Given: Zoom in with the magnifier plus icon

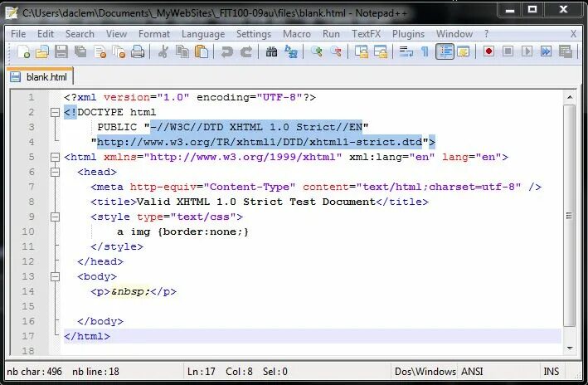Looking at the screenshot, I should tap(317, 51).
